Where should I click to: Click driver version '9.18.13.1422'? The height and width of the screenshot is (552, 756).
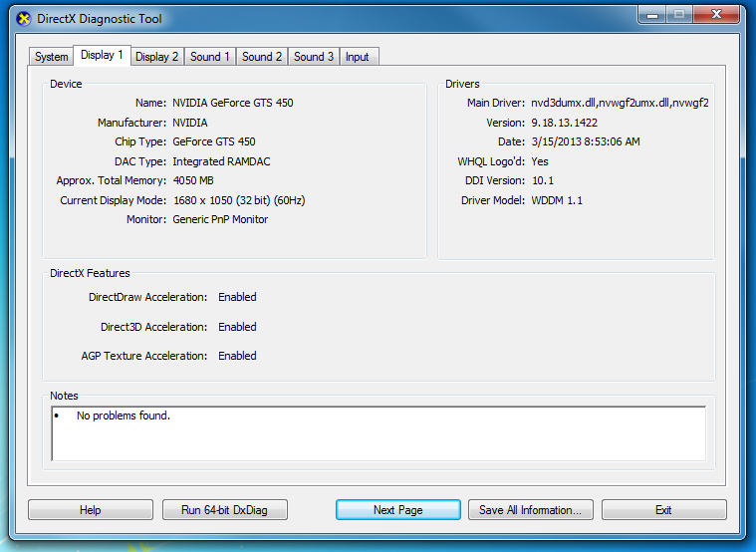point(564,123)
